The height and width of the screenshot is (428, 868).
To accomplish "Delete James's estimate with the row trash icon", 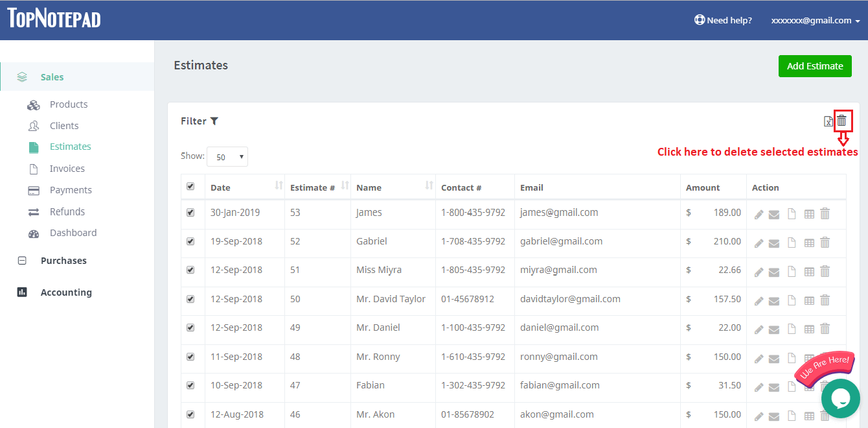I will point(825,213).
